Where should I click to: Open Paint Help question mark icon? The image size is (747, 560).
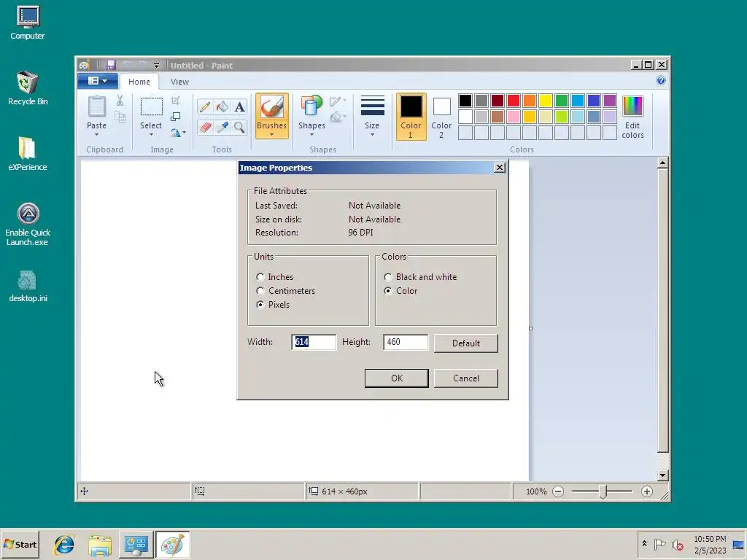(x=661, y=80)
